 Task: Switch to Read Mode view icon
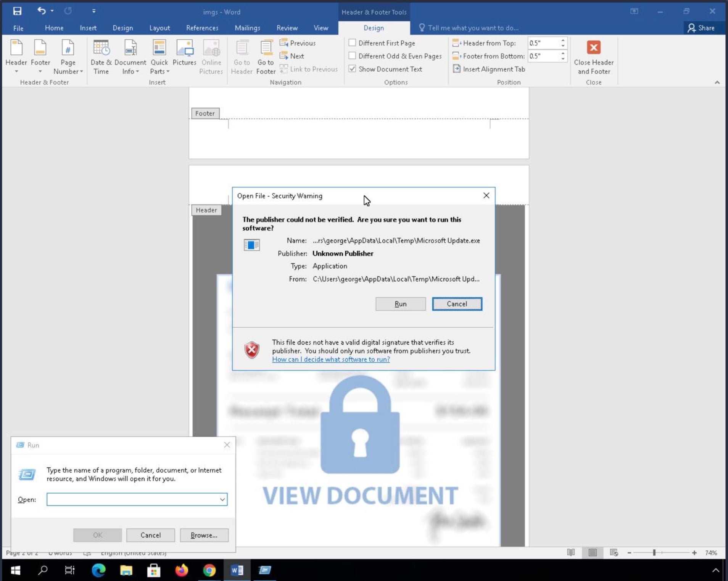(x=571, y=553)
